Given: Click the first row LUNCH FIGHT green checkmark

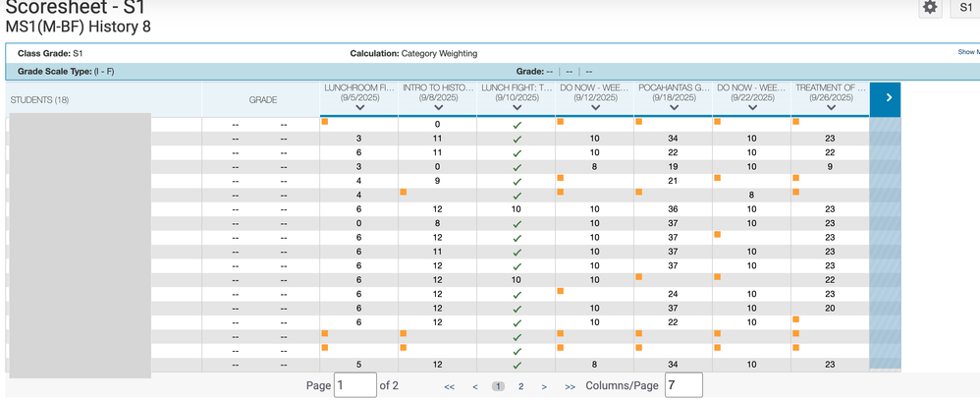Looking at the screenshot, I should [517, 125].
